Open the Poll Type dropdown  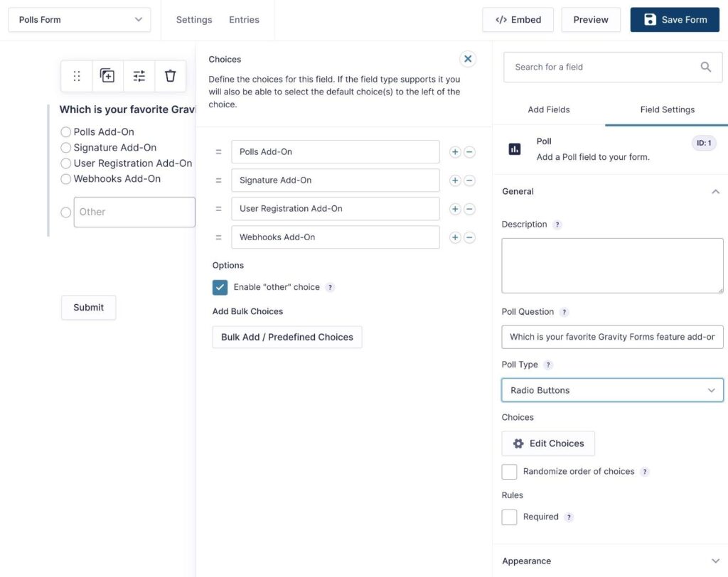click(x=612, y=389)
